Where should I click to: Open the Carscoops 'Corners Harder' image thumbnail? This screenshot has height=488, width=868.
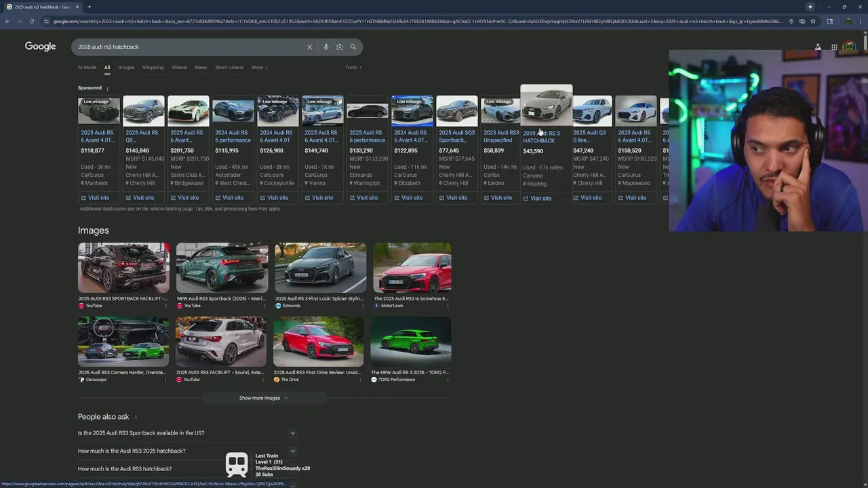click(x=123, y=342)
